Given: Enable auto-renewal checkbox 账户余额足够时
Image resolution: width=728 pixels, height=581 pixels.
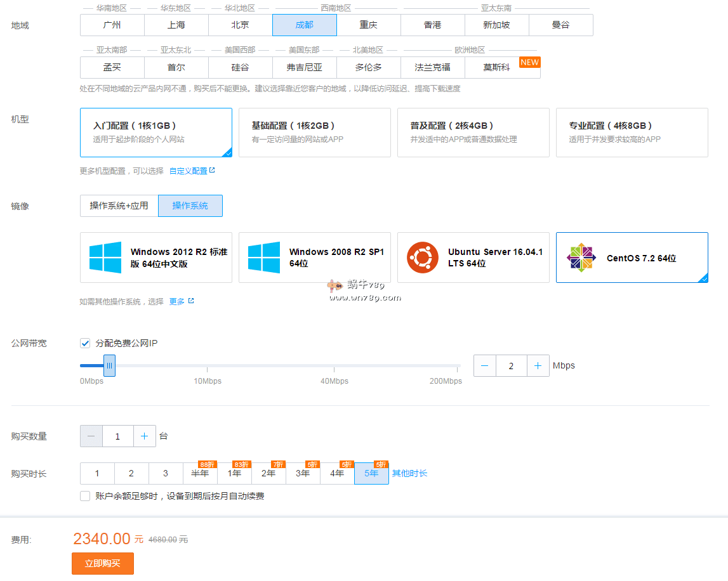Looking at the screenshot, I should point(85,496).
